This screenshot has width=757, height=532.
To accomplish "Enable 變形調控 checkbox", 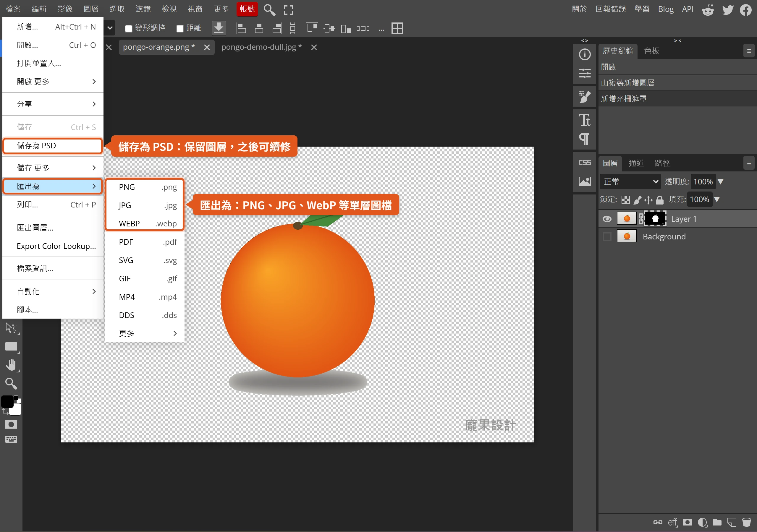I will click(129, 29).
